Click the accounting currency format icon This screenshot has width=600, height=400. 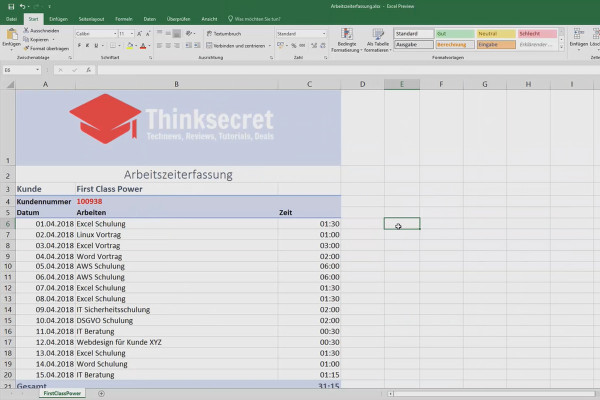click(280, 46)
